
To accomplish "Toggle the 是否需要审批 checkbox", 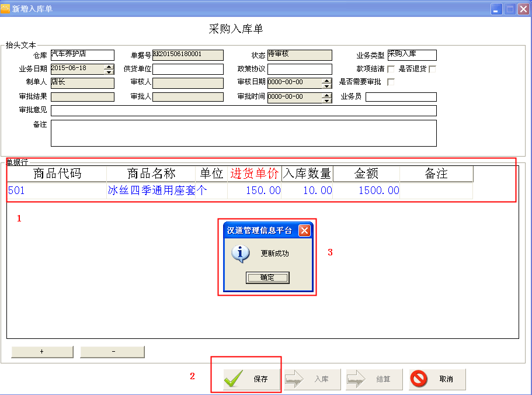I will (391, 82).
